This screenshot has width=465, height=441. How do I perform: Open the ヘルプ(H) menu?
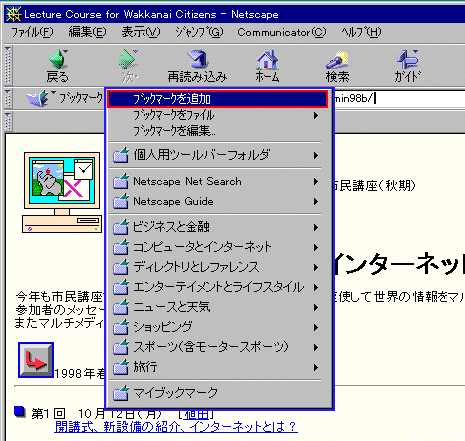(361, 32)
